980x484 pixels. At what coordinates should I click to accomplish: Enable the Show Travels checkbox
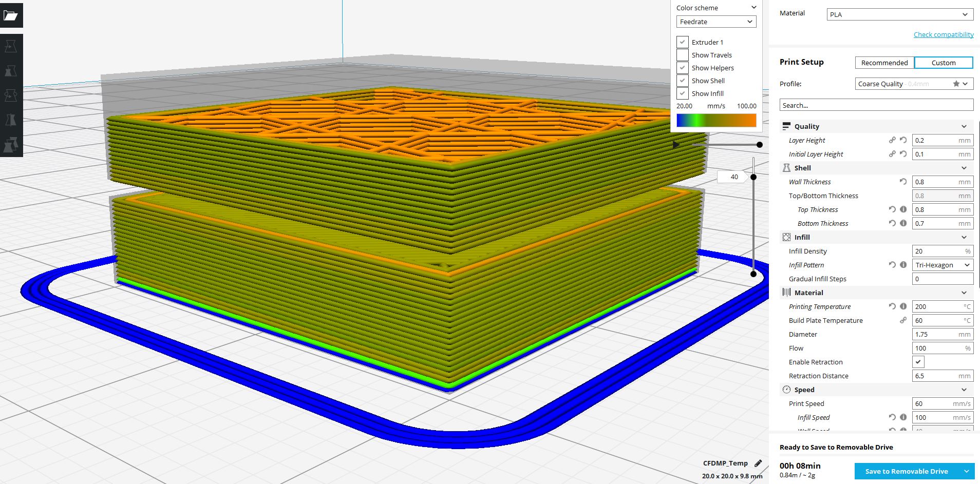coord(683,55)
